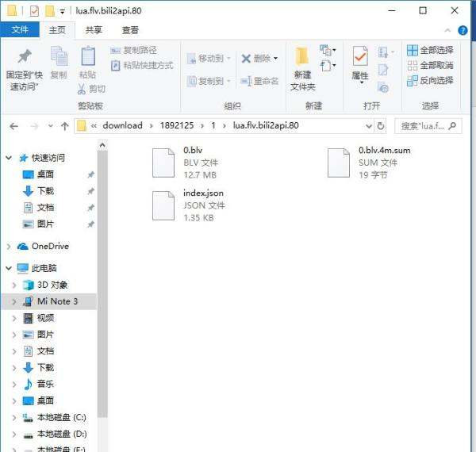Image resolution: width=476 pixels, height=452 pixels.
Task: Click Paste shortcut command
Action: 142,65
